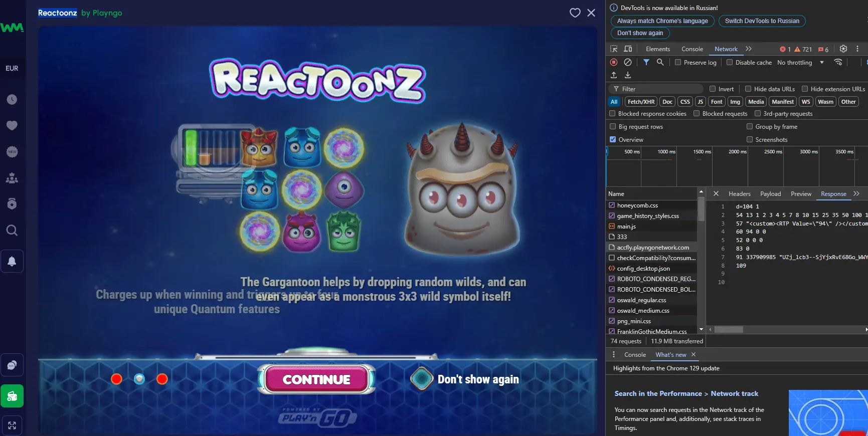Open DevTools three-dot customize menu
This screenshot has height=436, width=868.
tap(857, 49)
